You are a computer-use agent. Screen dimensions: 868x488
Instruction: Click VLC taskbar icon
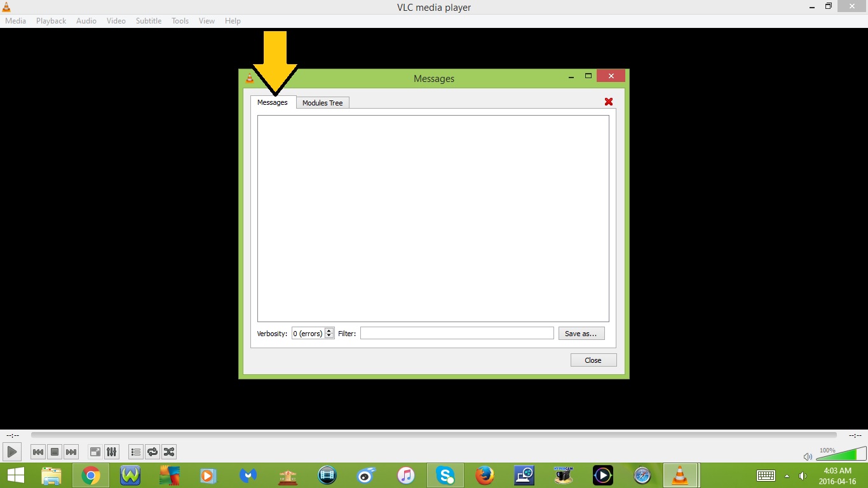(x=681, y=475)
